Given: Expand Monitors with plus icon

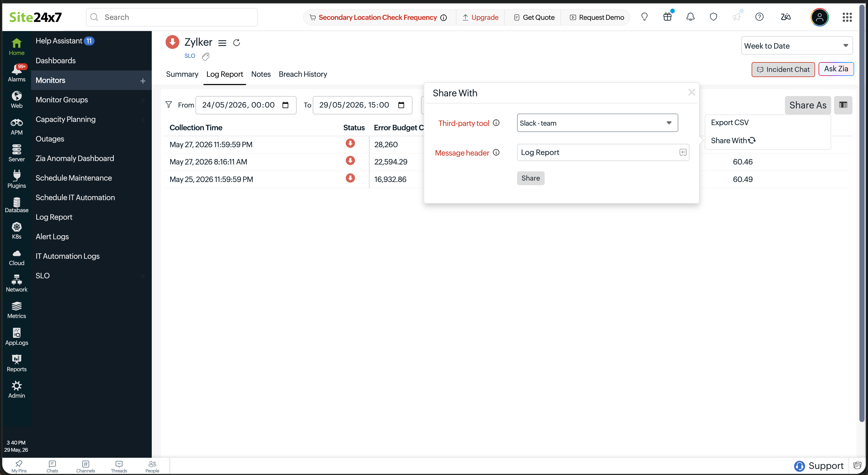Looking at the screenshot, I should pos(143,81).
